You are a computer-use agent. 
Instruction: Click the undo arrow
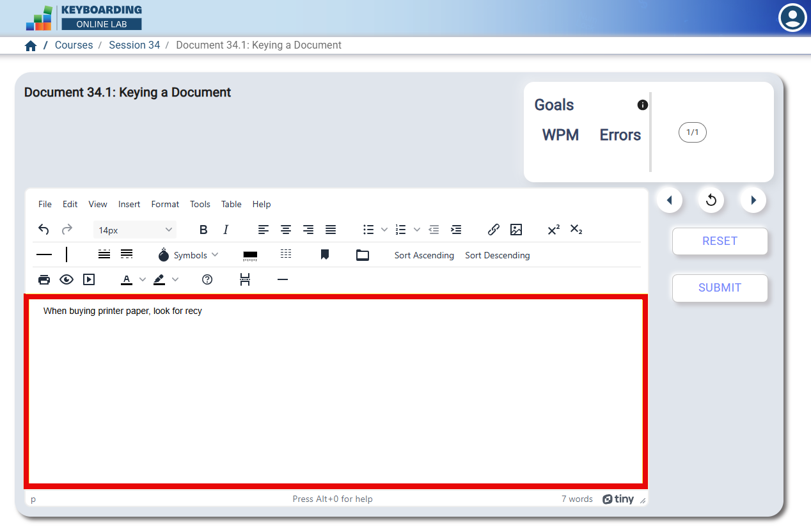pyautogui.click(x=43, y=229)
